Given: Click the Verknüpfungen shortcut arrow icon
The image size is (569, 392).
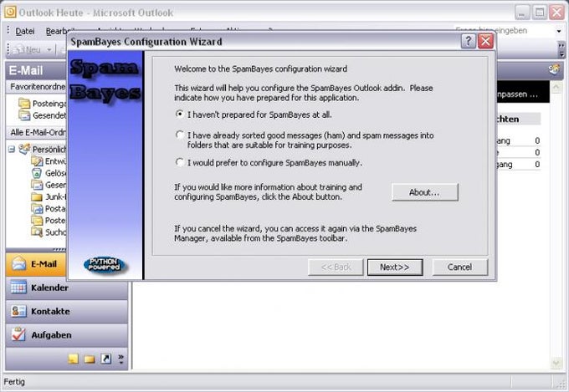Looking at the screenshot, I should (x=105, y=359).
